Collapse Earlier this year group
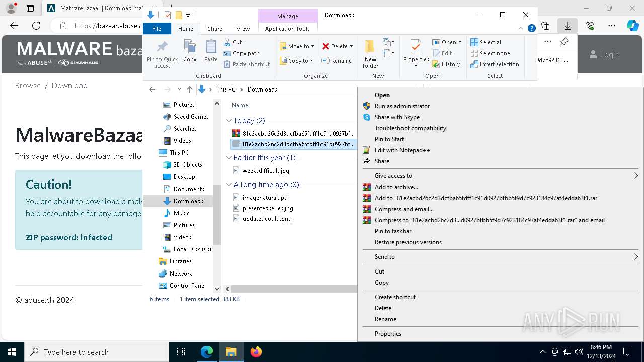Viewport: 644px width, 362px height. pyautogui.click(x=229, y=158)
